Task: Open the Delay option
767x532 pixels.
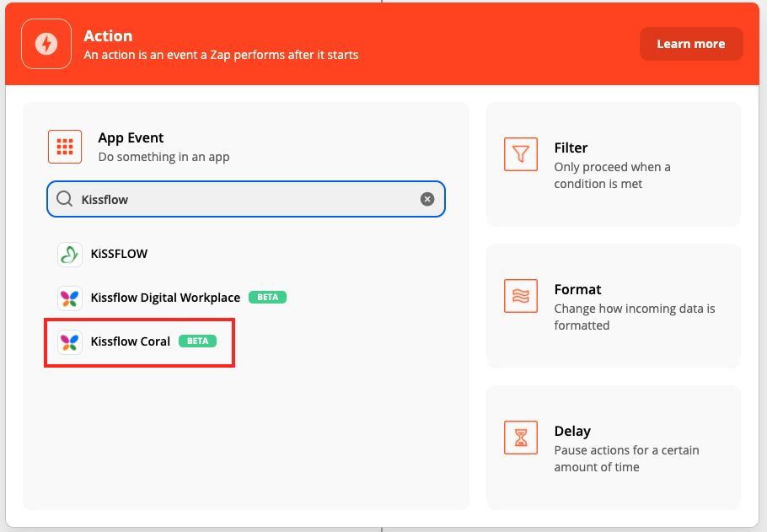Action: pyautogui.click(x=614, y=448)
